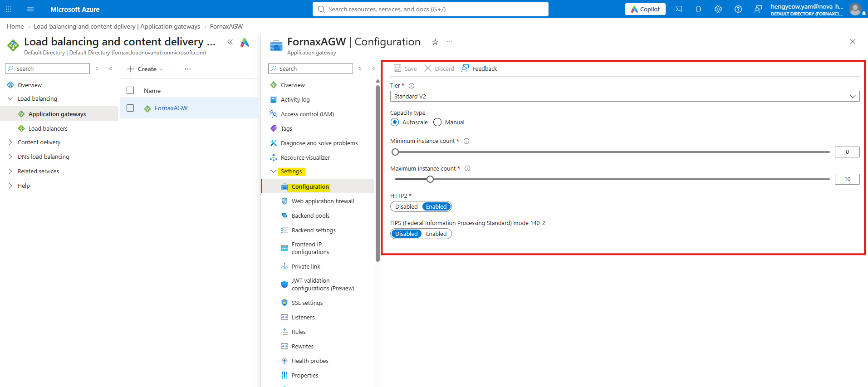Screen dimensions: 868x387
Task: Set HTTP2 to Disabled
Action: [x=406, y=207]
